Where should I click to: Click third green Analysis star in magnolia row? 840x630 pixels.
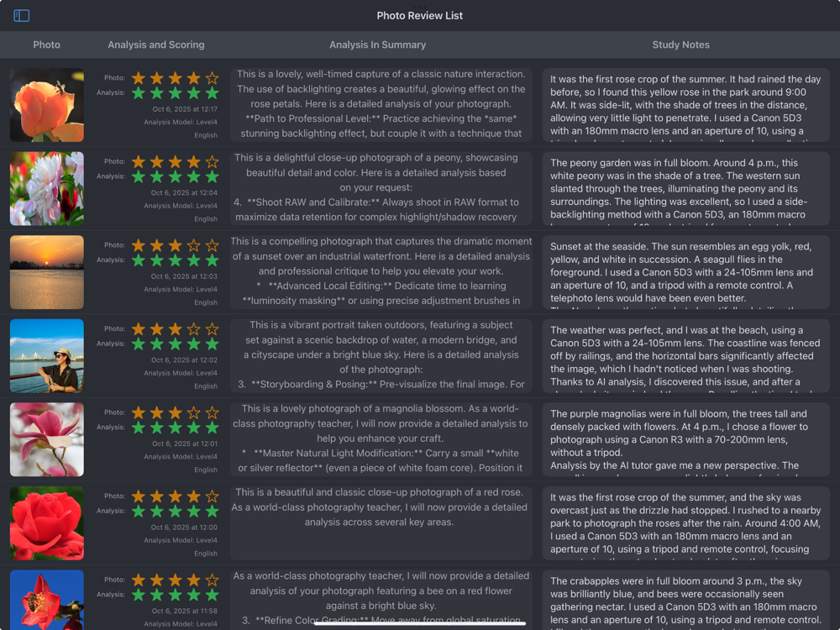pos(176,428)
